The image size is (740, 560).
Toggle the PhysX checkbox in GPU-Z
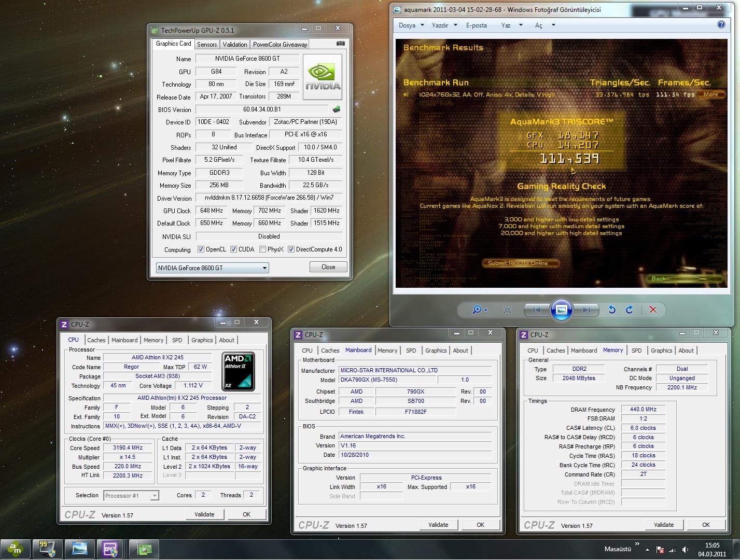[x=263, y=249]
